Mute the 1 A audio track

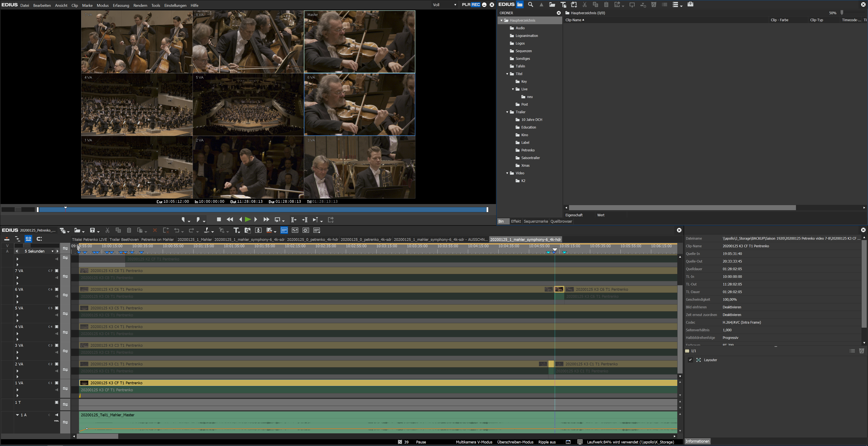point(57,415)
